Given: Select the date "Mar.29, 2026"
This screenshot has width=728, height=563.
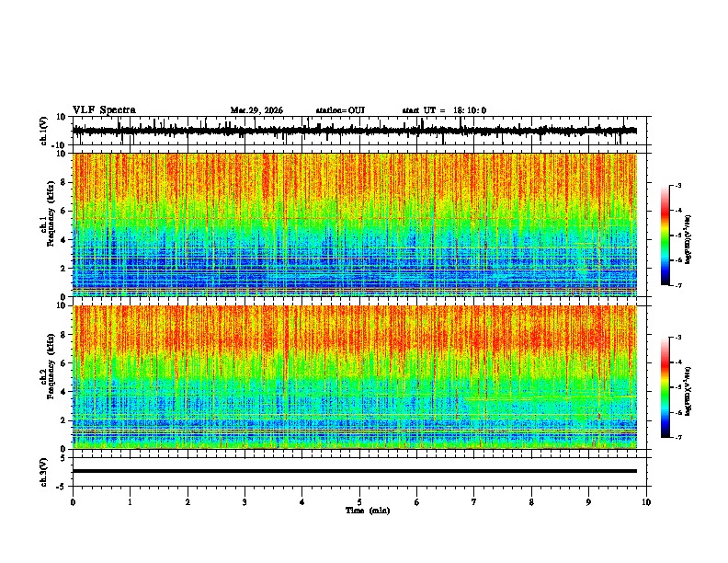Looking at the screenshot, I should click(256, 110).
